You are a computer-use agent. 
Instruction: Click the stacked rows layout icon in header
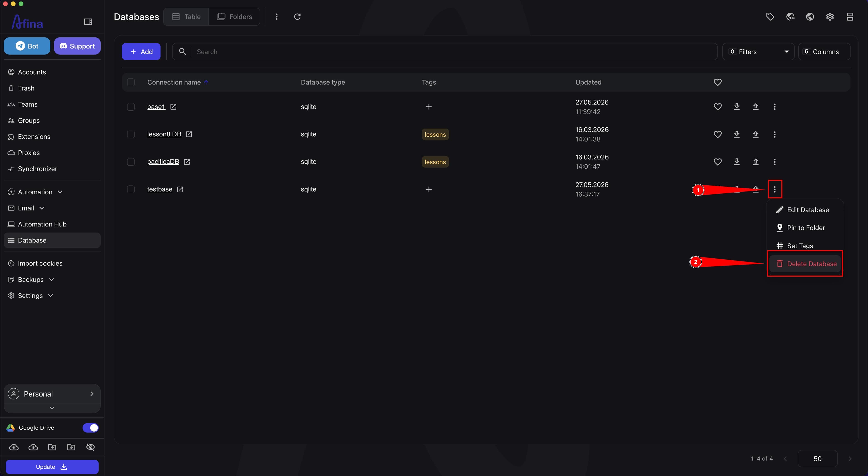point(850,16)
